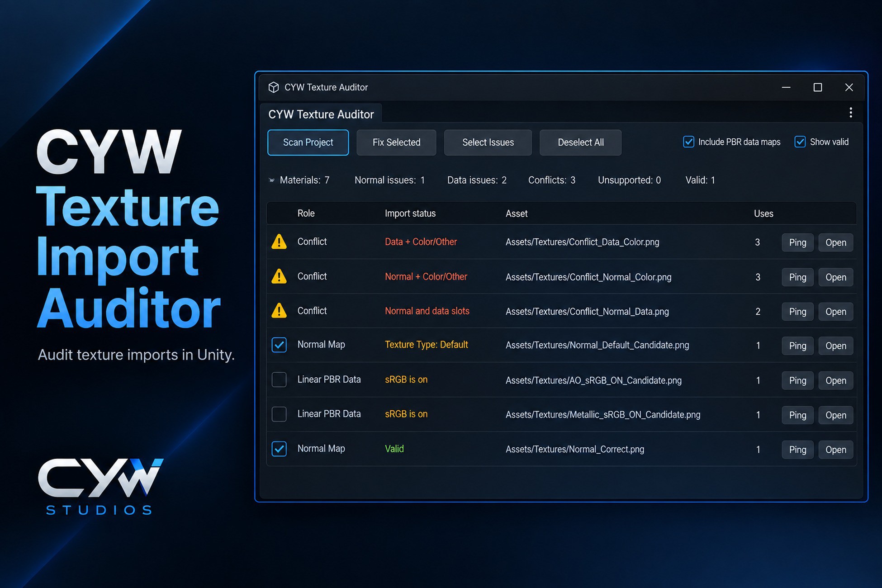Check the AO_sRGB_ON_Candidate.png row checkbox
Screen dimensions: 882x588
coord(279,380)
